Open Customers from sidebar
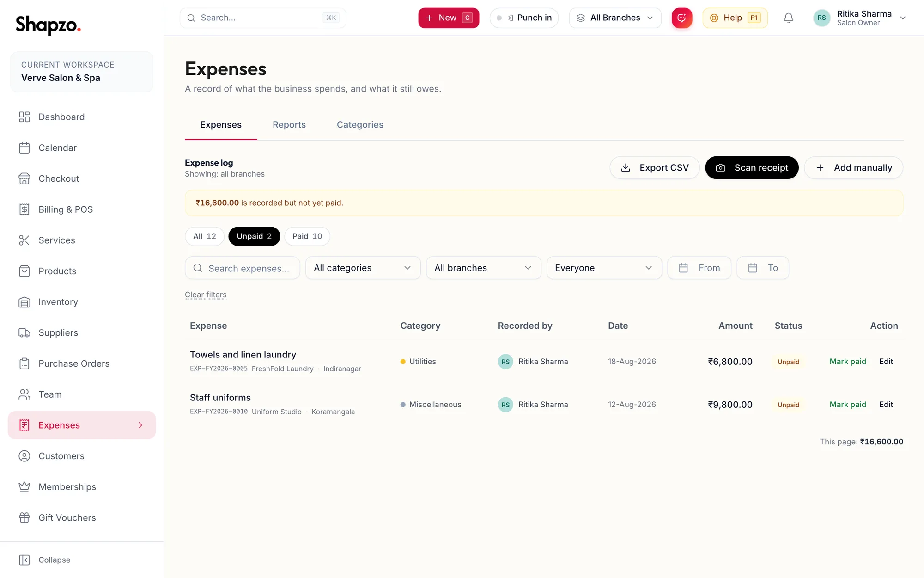Screen dimensions: 924x578 82,456
